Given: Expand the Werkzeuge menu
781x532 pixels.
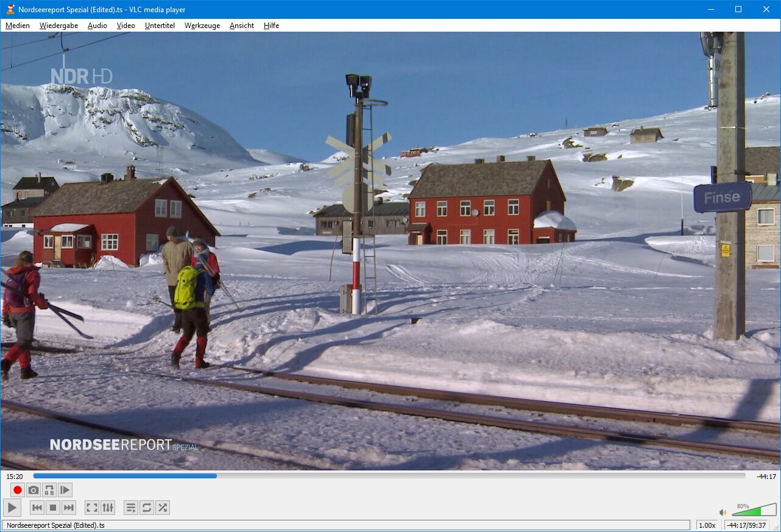Looking at the screenshot, I should (202, 26).
